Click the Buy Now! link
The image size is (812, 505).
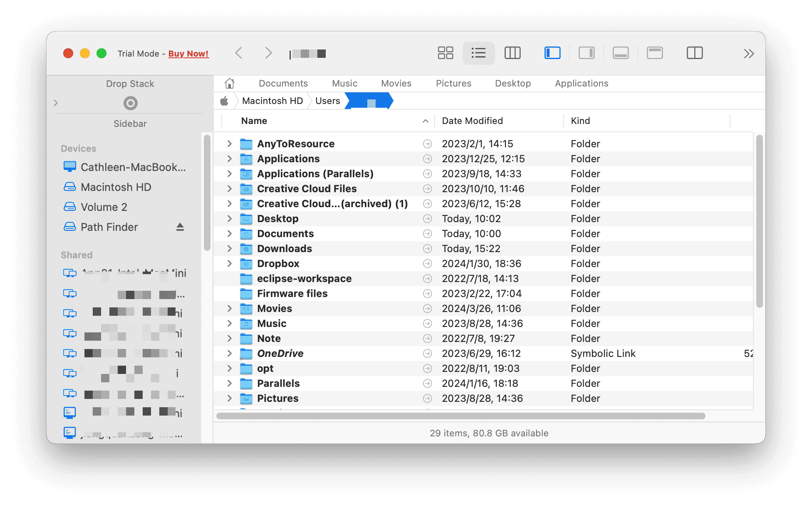click(x=188, y=53)
